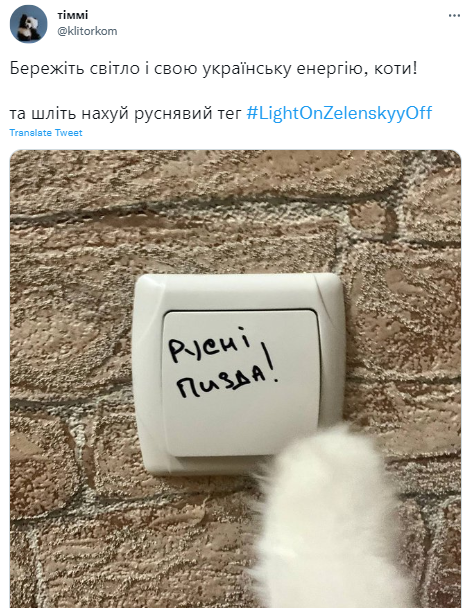Click the handwritten marker text on switch
This screenshot has width=462, height=608.
[223, 363]
